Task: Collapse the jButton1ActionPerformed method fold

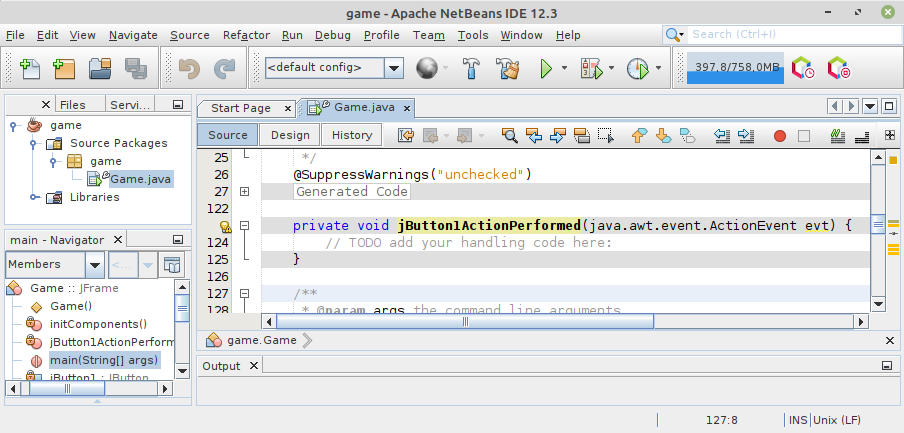Action: pos(244,225)
